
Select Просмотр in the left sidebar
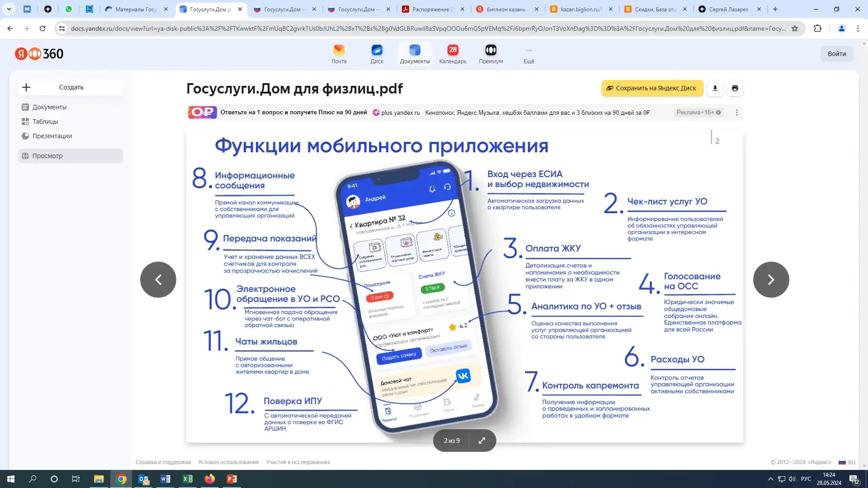tap(71, 156)
